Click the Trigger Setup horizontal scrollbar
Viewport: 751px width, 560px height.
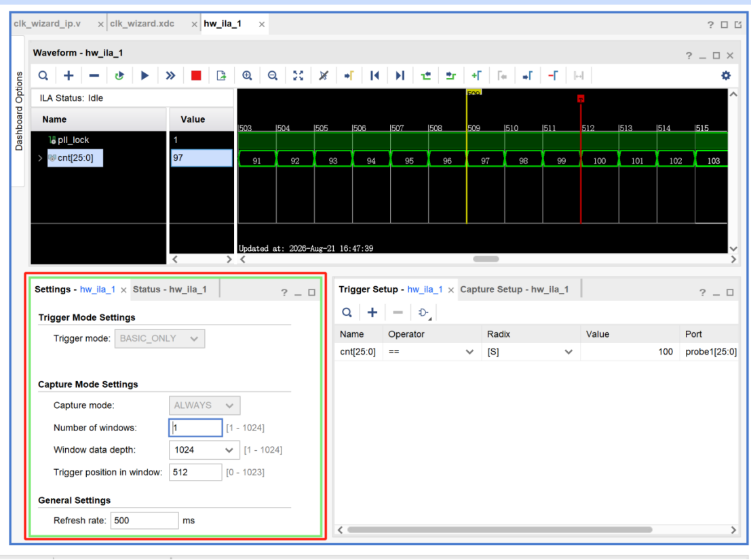coord(499,530)
